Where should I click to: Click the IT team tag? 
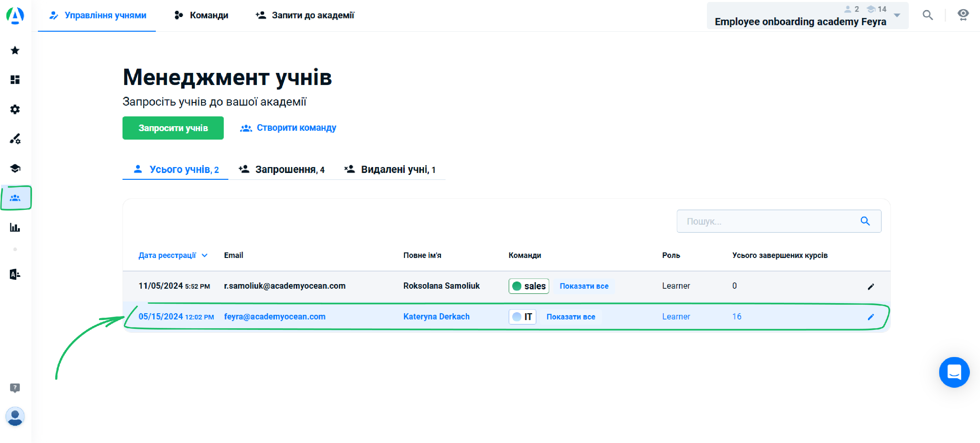pos(522,317)
